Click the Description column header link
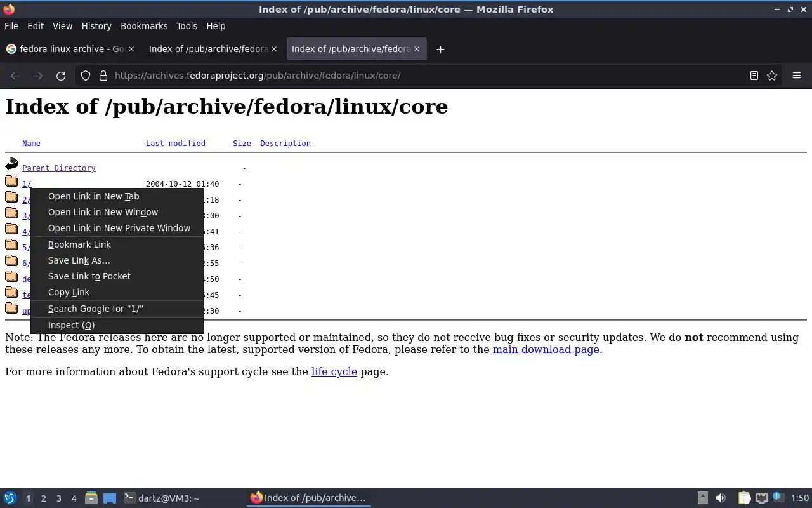The height and width of the screenshot is (508, 812). 285,144
